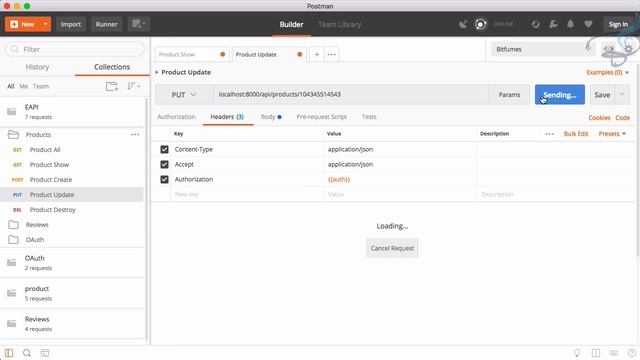This screenshot has width=640, height=360.
Task: Add a new request tab with plus
Action: [x=317, y=54]
